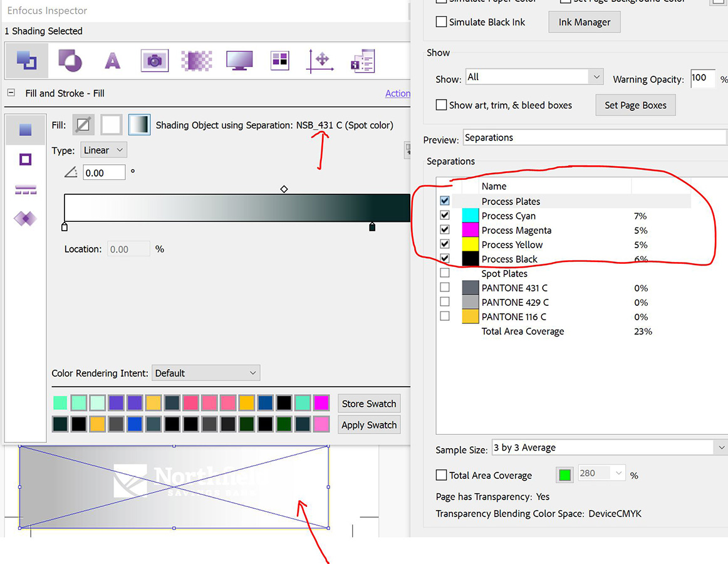Pick the pink swatch ending the bottom row
728x564 pixels.
pos(321,424)
